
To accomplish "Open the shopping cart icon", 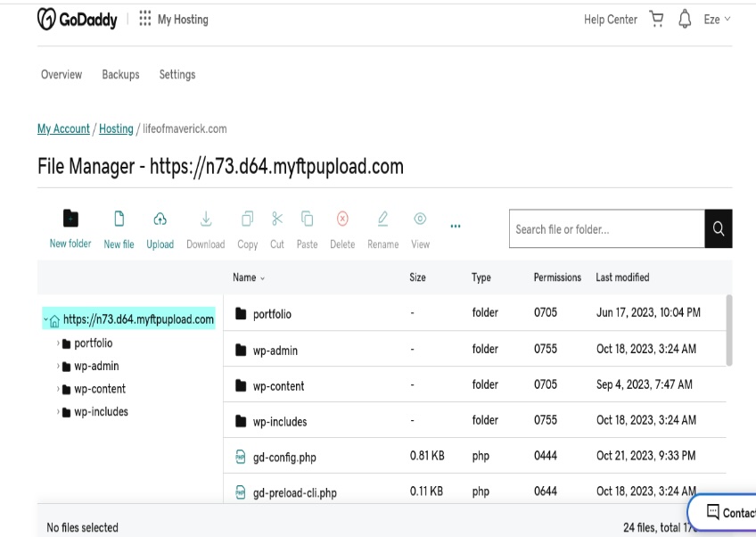I will point(656,19).
